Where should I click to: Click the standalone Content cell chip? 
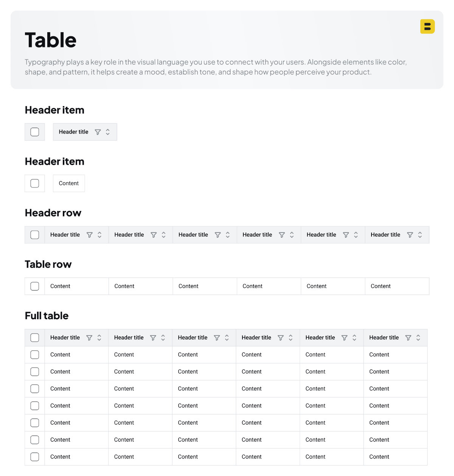[x=69, y=183]
